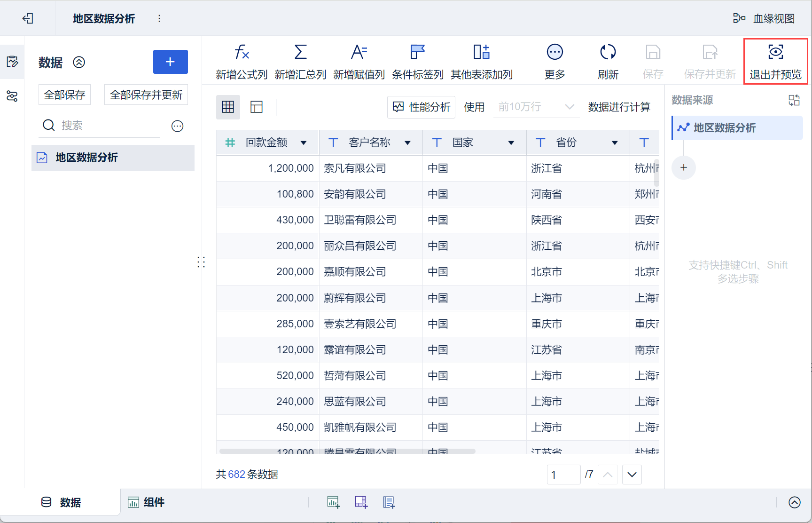Open the 更多 options icon
This screenshot has height=523, width=812.
coord(554,52)
